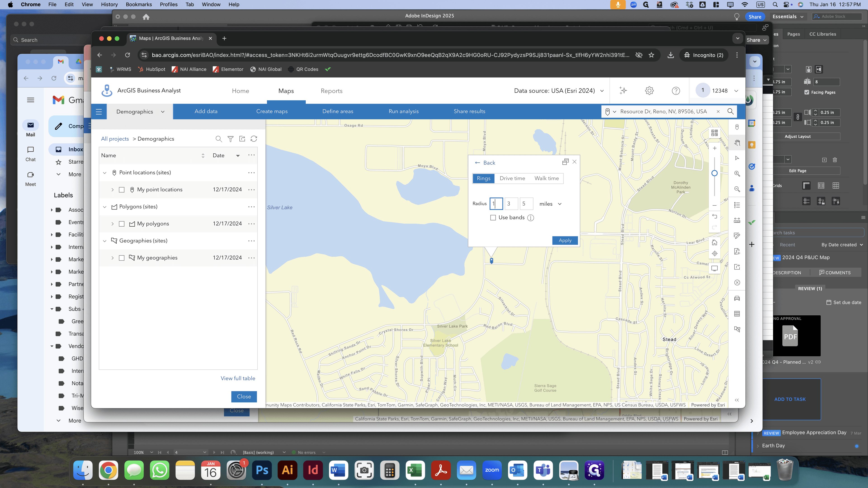Click the All projects breadcrumb link
Image resolution: width=868 pixels, height=488 pixels.
[x=115, y=139]
